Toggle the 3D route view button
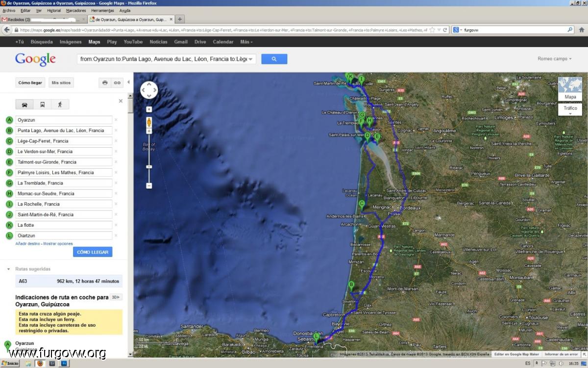588x368 pixels. point(116,297)
